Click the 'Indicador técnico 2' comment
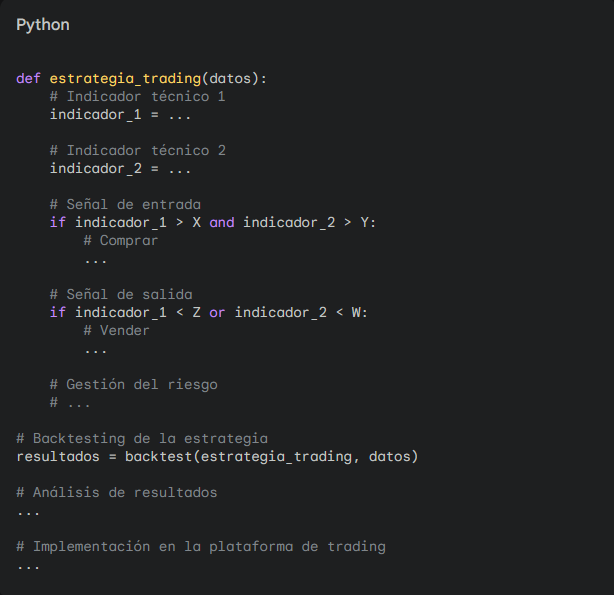 137,150
